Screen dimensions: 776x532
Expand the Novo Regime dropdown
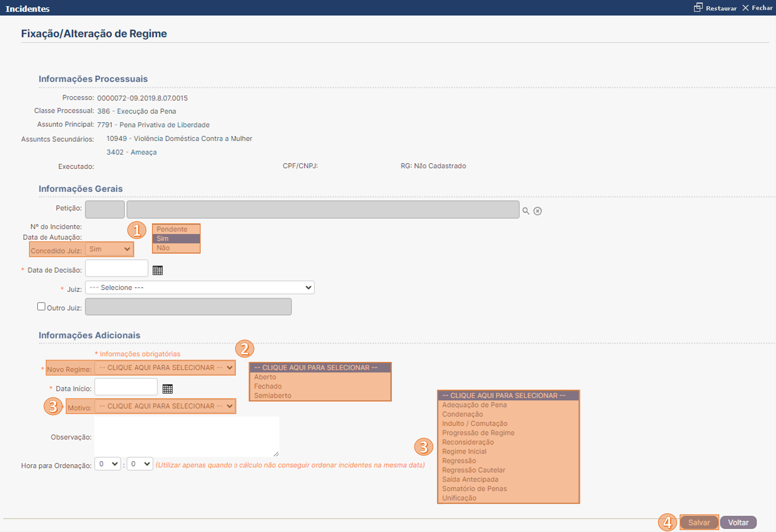point(165,368)
